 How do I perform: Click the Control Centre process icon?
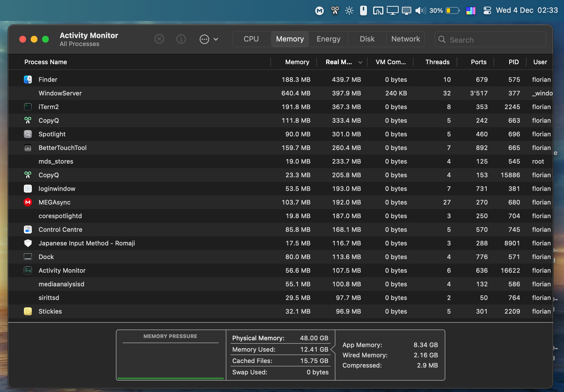pyautogui.click(x=28, y=230)
